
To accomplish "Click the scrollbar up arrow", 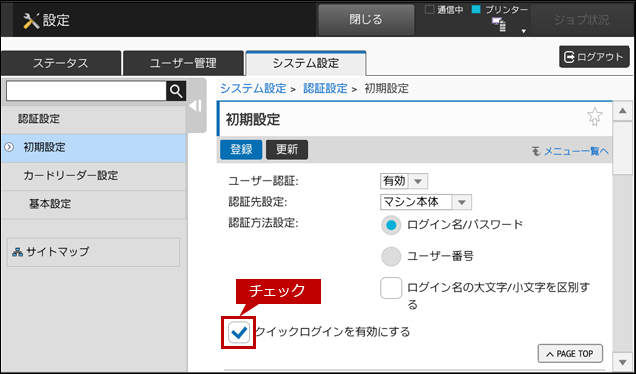I will [622, 111].
